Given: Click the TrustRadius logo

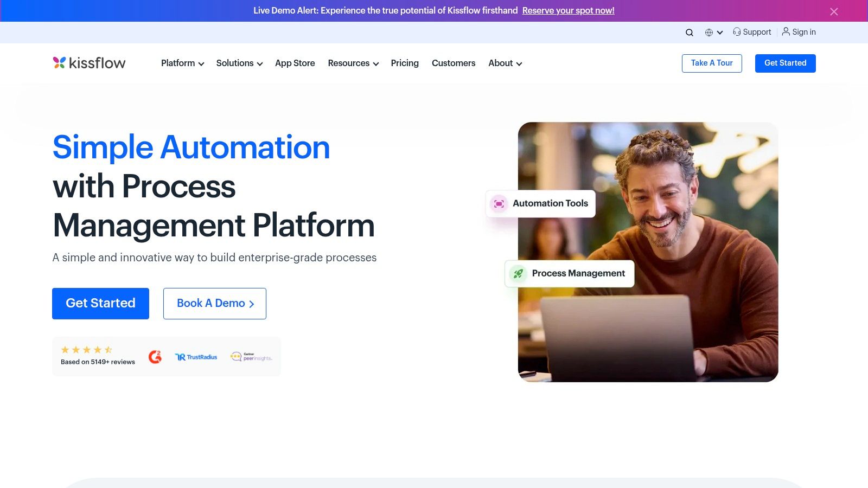Looking at the screenshot, I should pos(196,357).
